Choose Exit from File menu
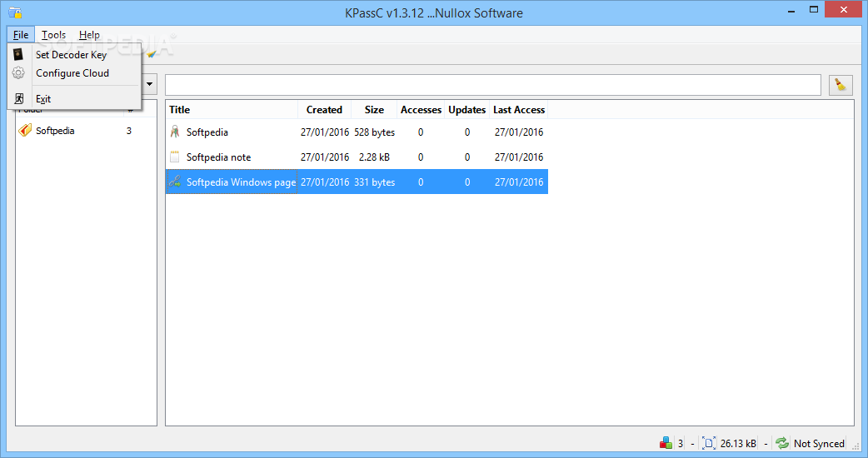 coord(75,98)
